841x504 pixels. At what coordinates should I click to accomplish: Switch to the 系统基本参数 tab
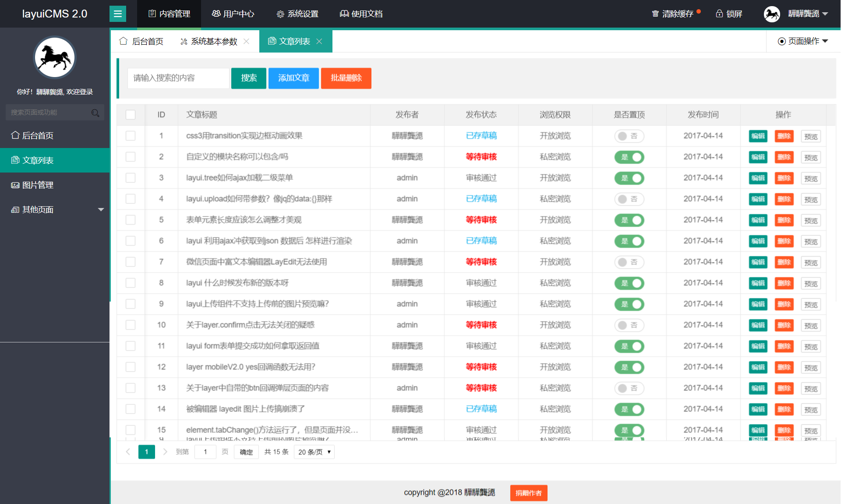click(213, 41)
